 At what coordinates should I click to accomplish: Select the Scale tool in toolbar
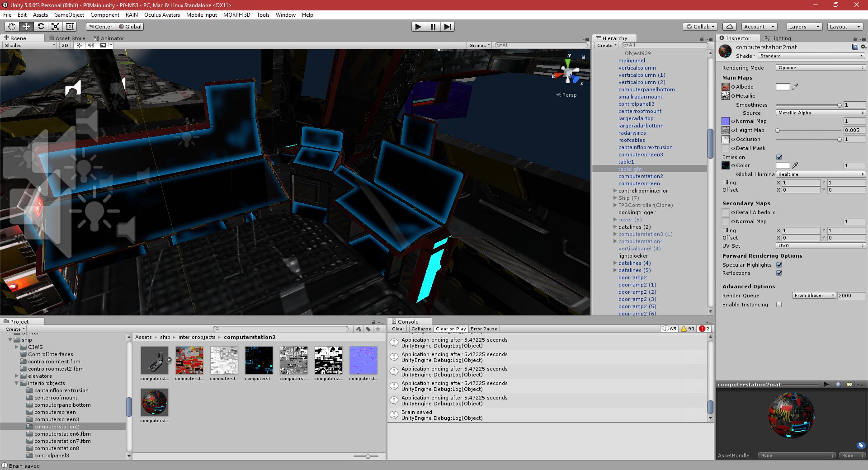(55, 27)
